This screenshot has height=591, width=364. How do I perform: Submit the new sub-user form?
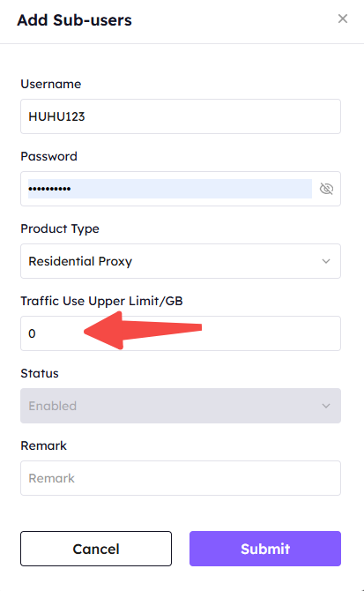[265, 549]
